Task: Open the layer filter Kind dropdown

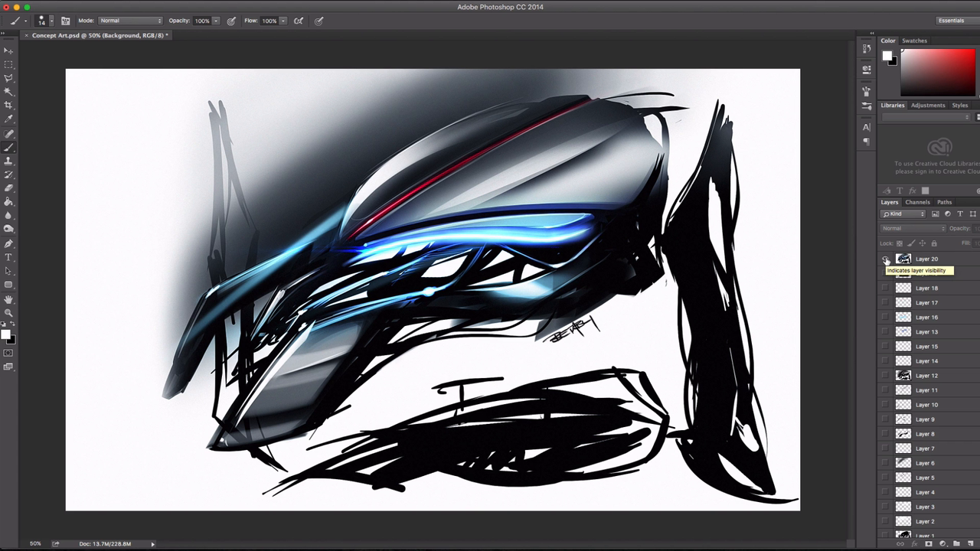Action: [x=903, y=214]
